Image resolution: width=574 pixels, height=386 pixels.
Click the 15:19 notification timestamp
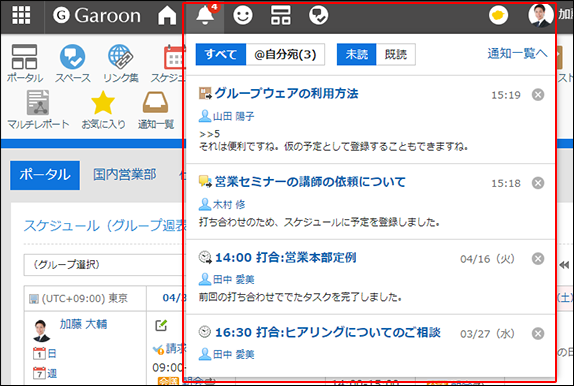(506, 95)
